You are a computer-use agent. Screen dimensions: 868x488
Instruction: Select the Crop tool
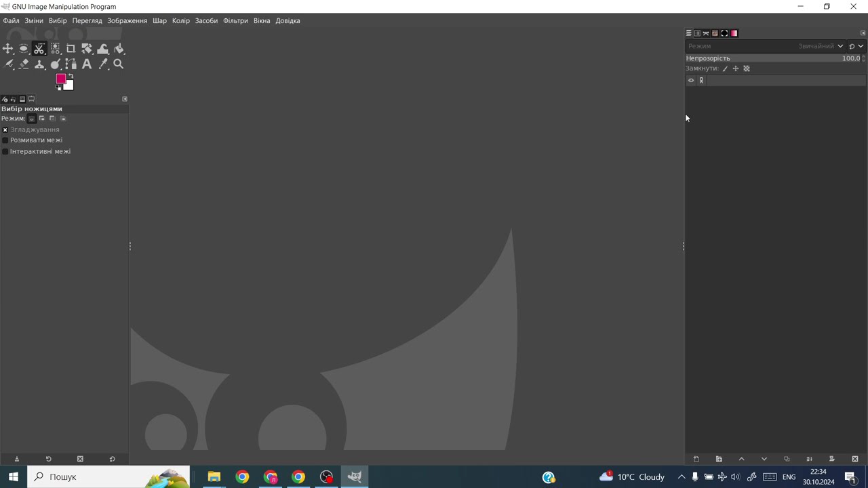coord(71,49)
